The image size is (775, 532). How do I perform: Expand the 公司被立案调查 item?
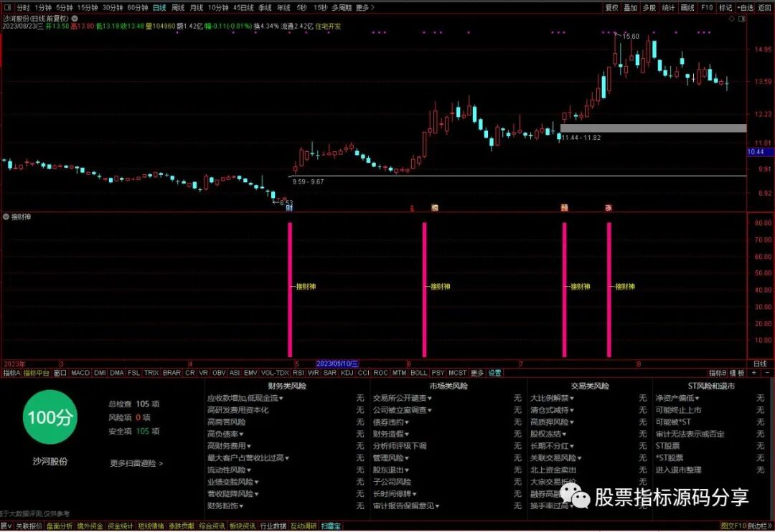pyautogui.click(x=403, y=410)
